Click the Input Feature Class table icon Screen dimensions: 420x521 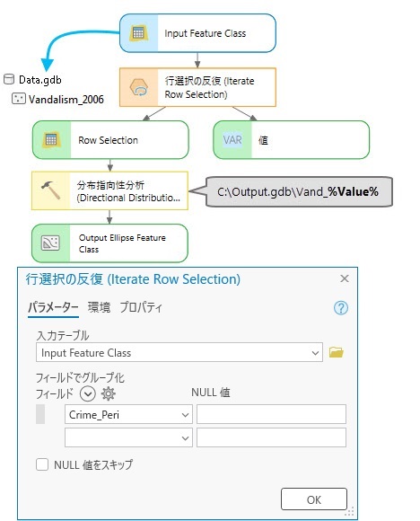click(x=138, y=33)
